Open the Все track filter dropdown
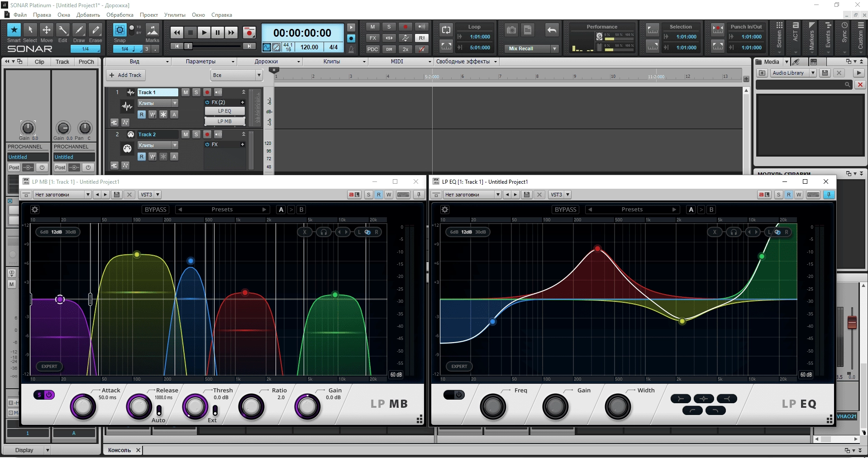 click(237, 75)
